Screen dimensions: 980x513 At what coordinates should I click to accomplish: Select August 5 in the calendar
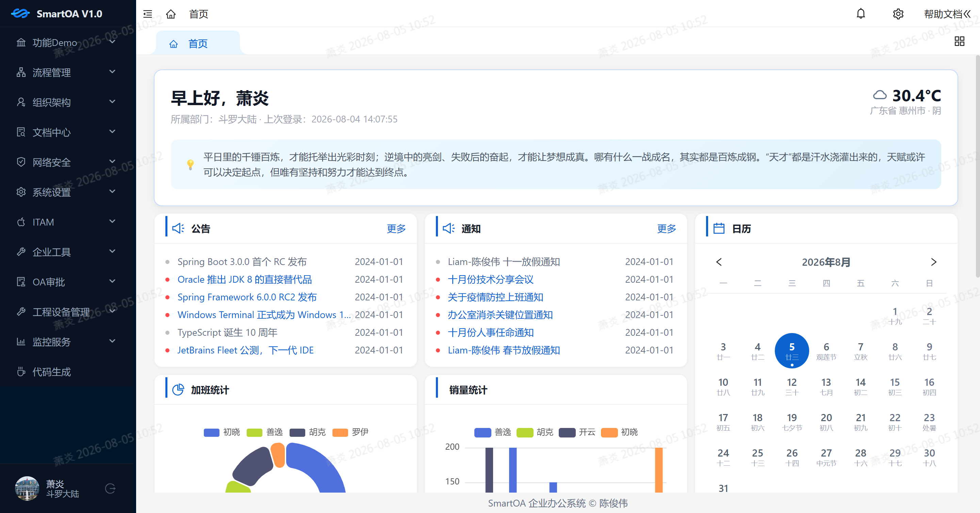792,351
